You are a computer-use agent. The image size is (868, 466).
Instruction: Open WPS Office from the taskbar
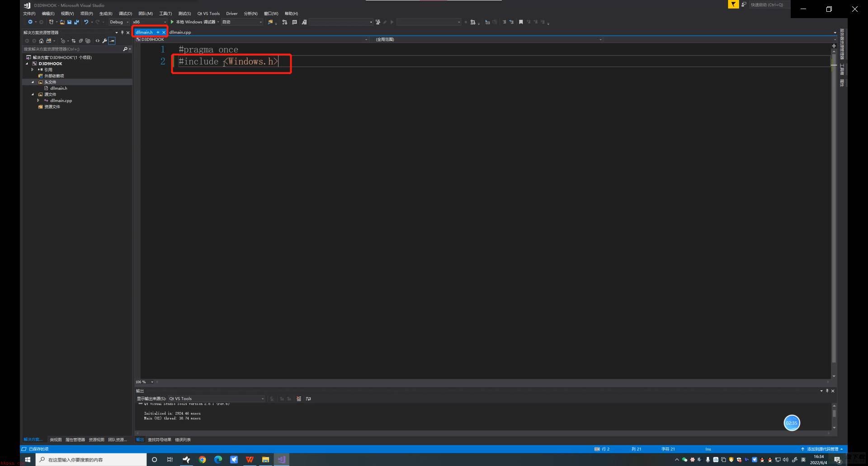[250, 460]
